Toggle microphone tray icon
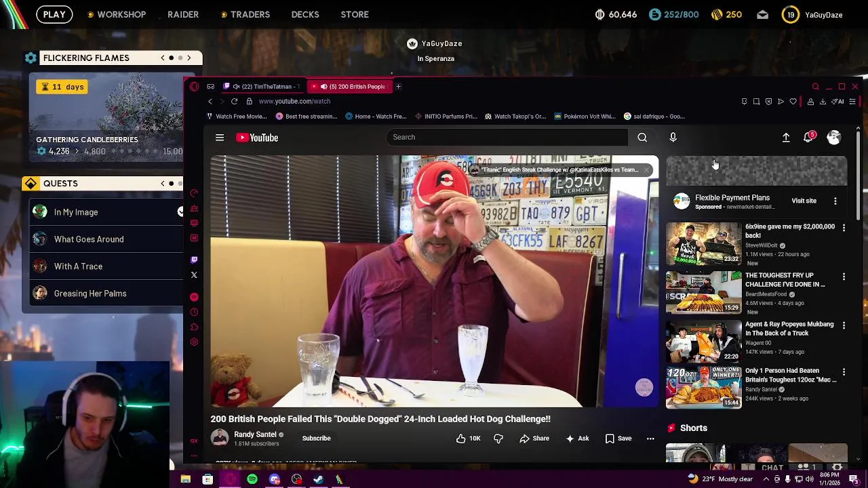Viewport: 868px width, 488px height. click(x=787, y=479)
